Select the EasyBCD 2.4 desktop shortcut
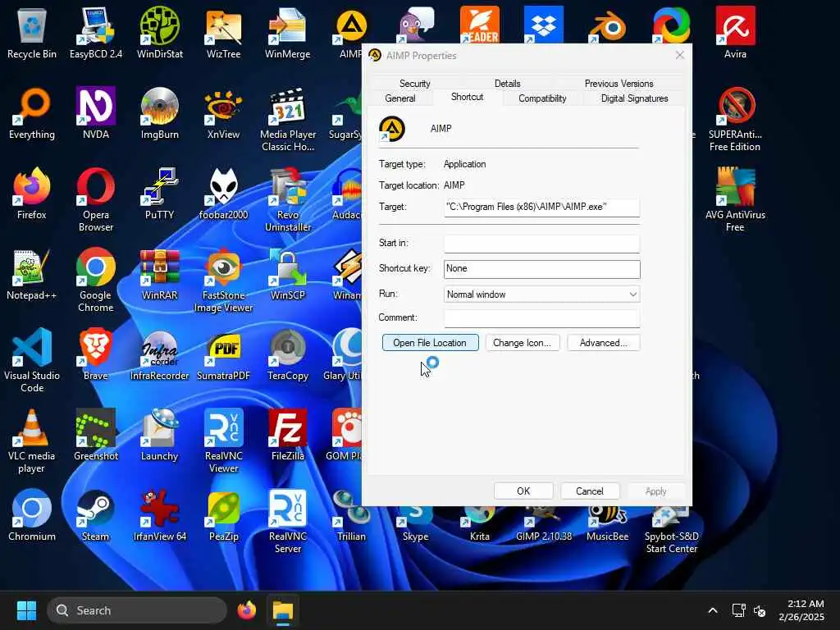 click(96, 33)
